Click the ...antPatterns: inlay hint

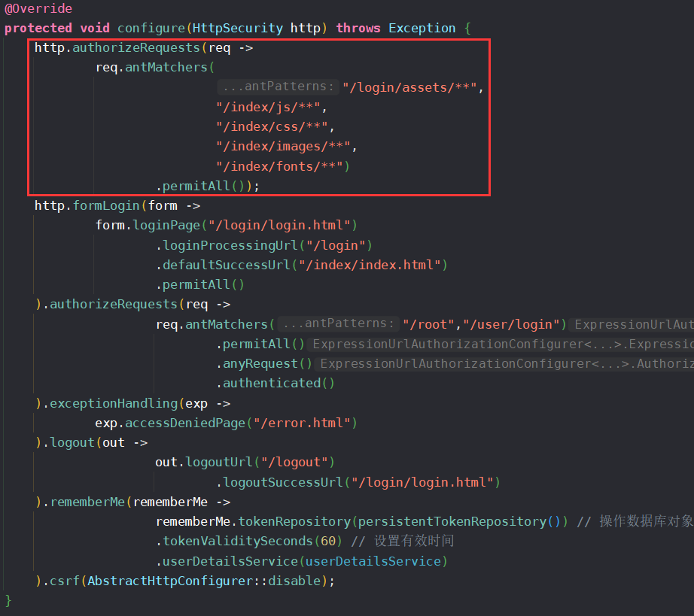[278, 86]
